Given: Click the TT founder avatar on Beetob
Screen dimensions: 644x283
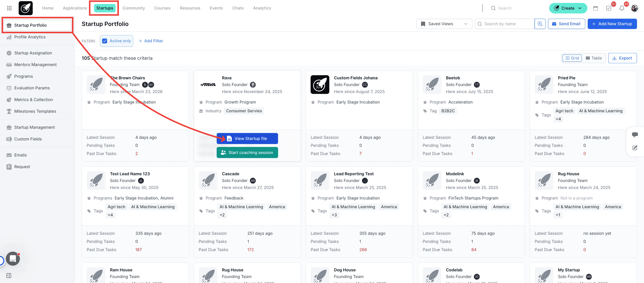Looking at the screenshot, I should coord(477,85).
